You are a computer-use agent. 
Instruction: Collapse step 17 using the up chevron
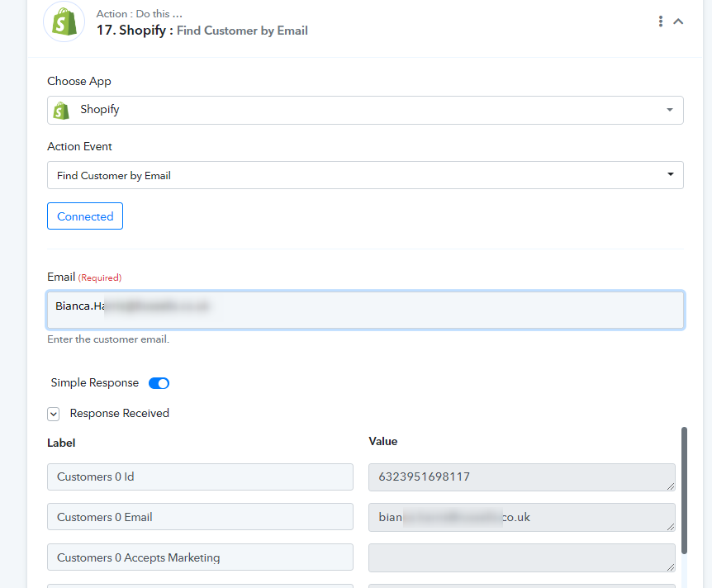678,21
